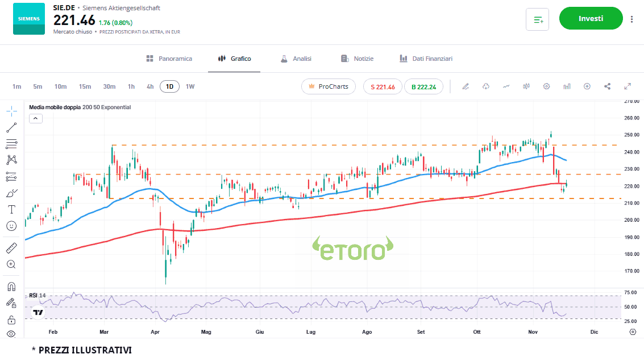Screen dimensions: 644x356
Task: Toggle visibility with the eye icon
Action: click(x=11, y=334)
